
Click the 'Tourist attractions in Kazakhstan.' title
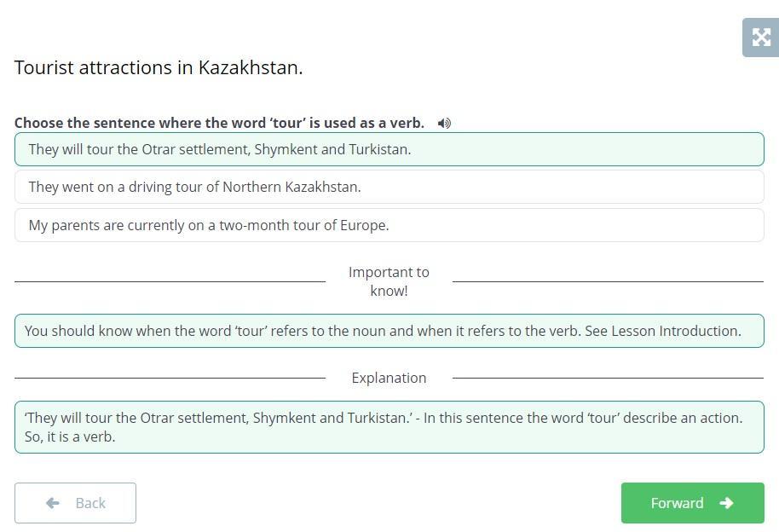point(159,67)
